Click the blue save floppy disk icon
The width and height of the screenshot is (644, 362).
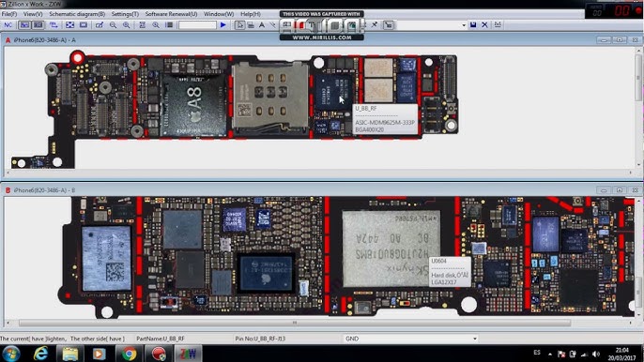473,25
